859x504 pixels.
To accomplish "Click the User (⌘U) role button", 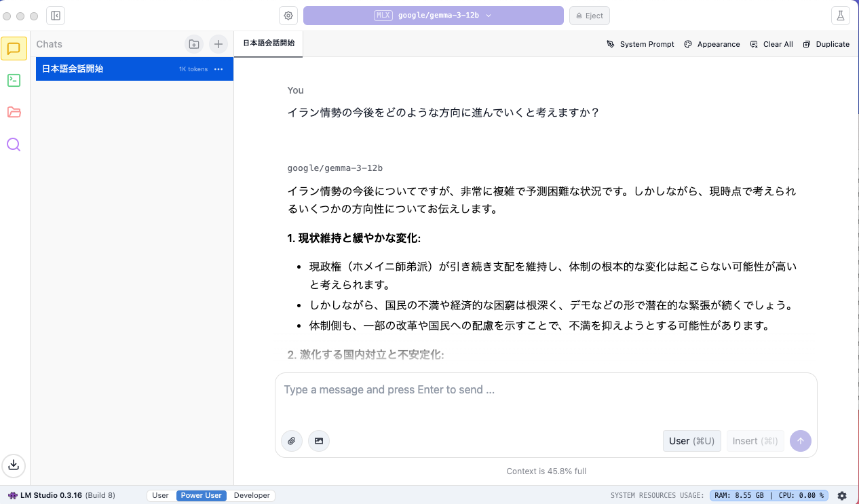I will [x=691, y=441].
